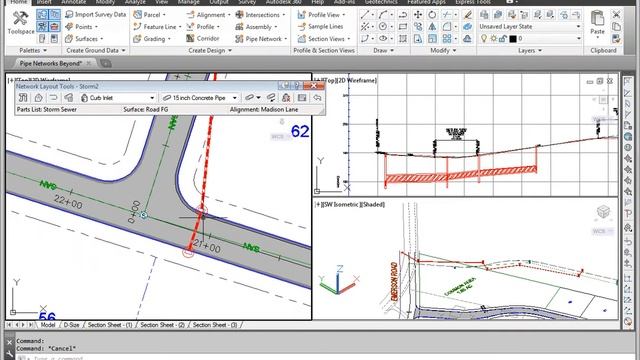This screenshot has width=640, height=360.
Task: Click Pipe Network Vistas icon in layout toolbar
Action: (302, 98)
